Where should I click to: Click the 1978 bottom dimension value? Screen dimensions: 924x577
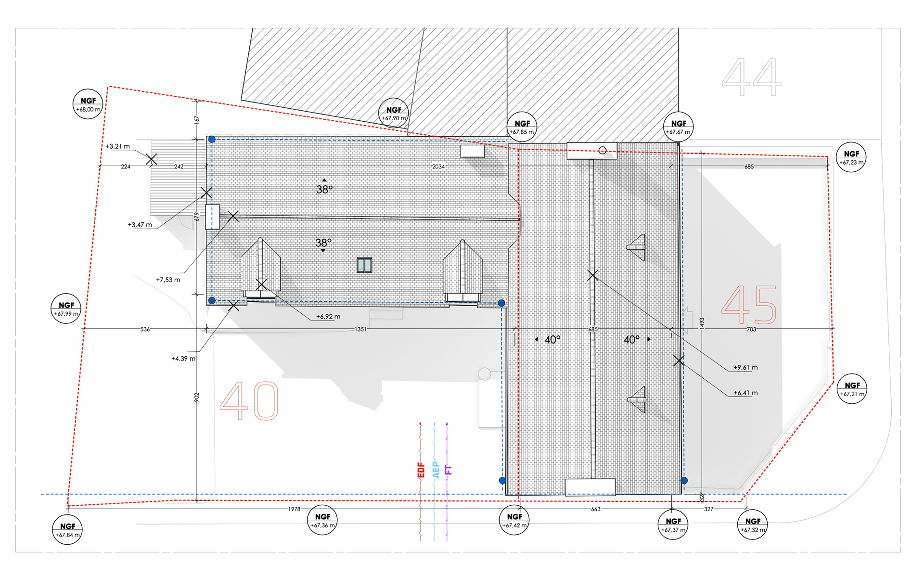pyautogui.click(x=294, y=509)
